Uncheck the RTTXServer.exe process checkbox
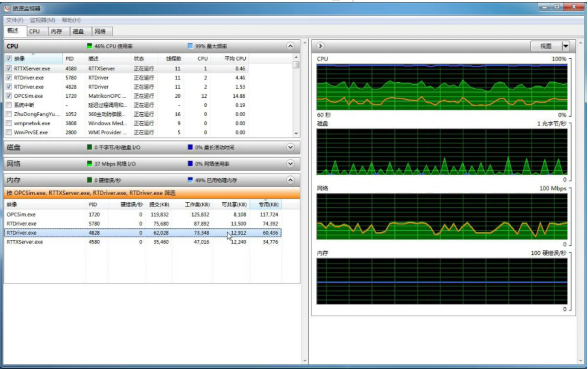The image size is (588, 369). coord(9,69)
